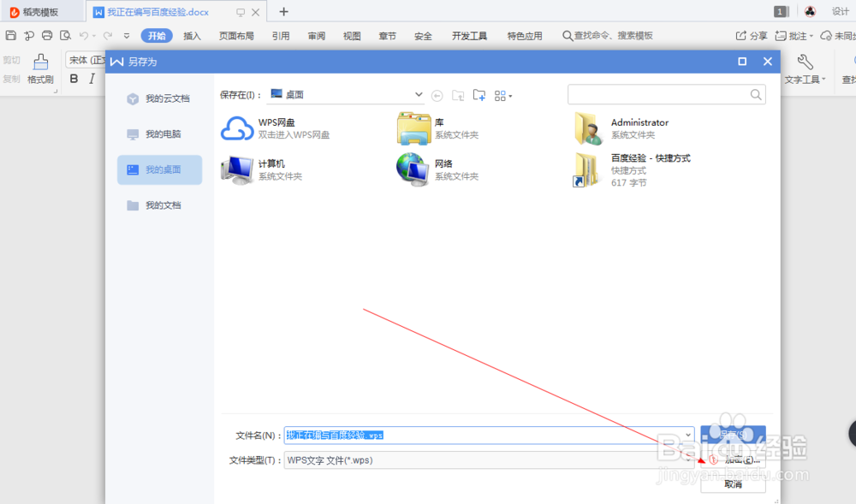Click the 稻壳模板 tab flame icon

point(15,12)
